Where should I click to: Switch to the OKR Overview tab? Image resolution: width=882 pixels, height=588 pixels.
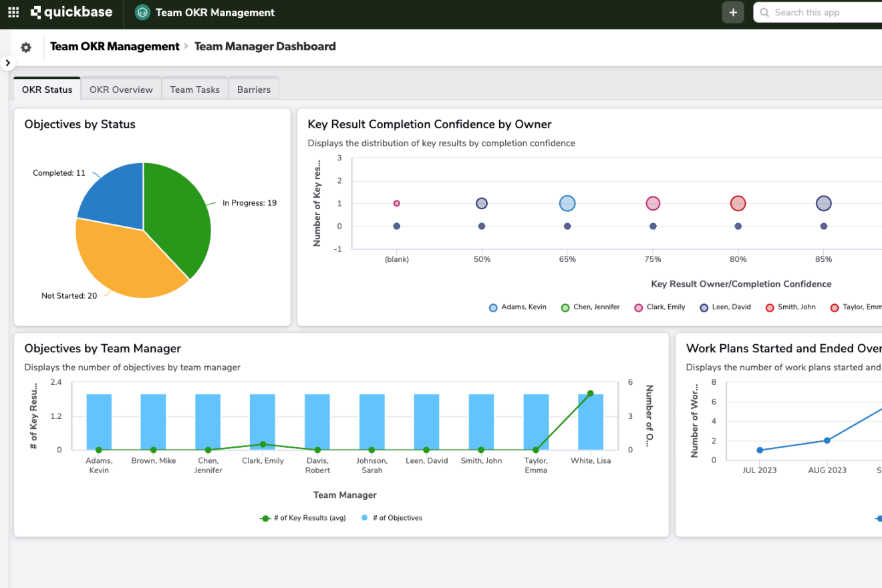[x=121, y=90]
